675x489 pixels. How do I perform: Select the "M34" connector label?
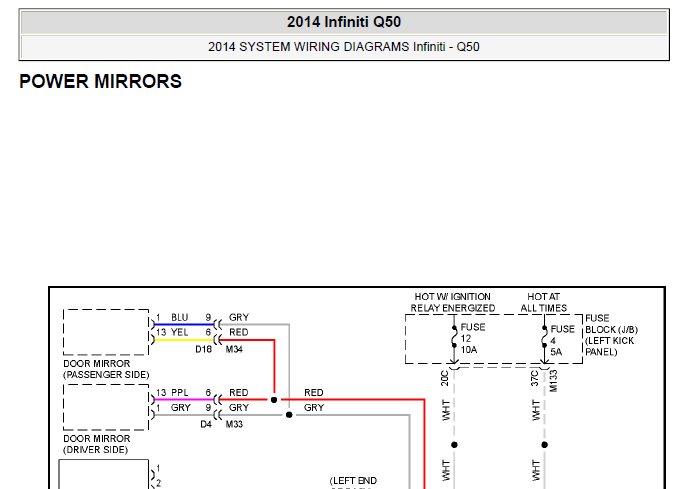click(234, 349)
